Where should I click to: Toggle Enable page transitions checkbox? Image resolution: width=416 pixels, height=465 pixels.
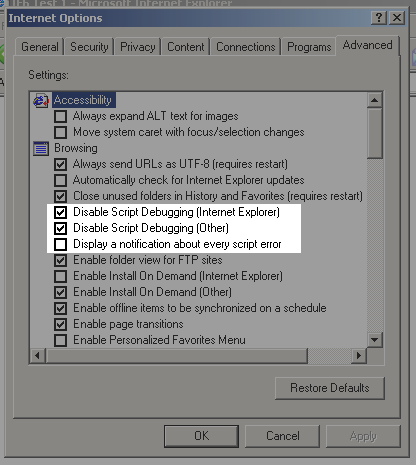click(60, 324)
